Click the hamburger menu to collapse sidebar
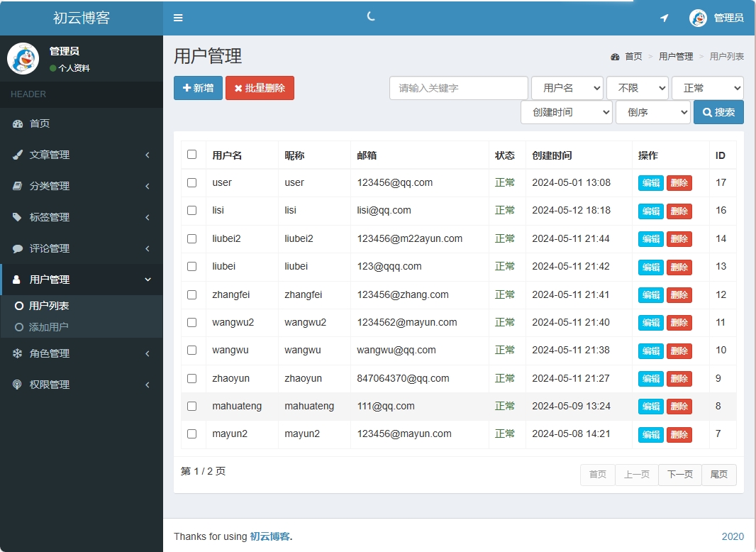This screenshot has width=756, height=552. point(178,18)
